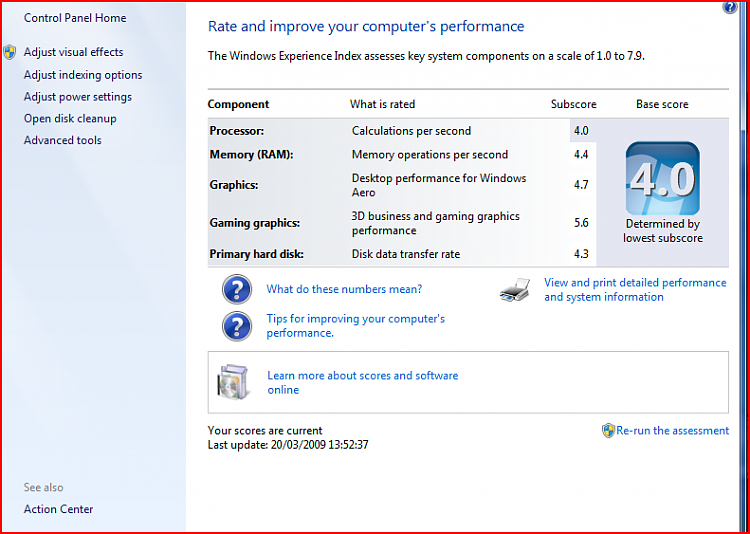Click View and print detailed performance link
This screenshot has width=750, height=534.
tap(635, 290)
